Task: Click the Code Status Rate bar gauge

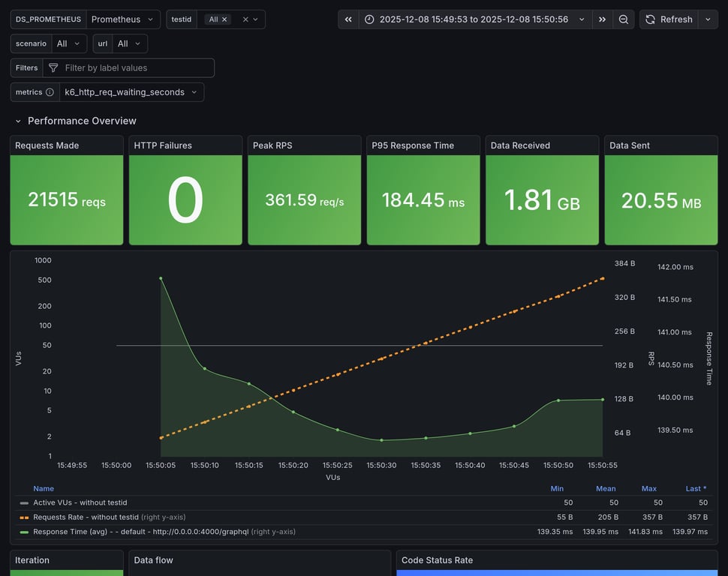Action: click(x=555, y=574)
